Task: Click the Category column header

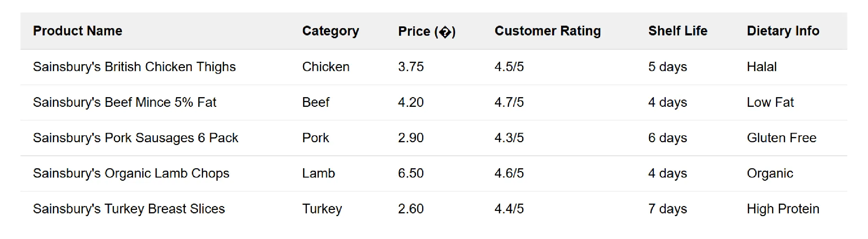Action: tap(330, 31)
